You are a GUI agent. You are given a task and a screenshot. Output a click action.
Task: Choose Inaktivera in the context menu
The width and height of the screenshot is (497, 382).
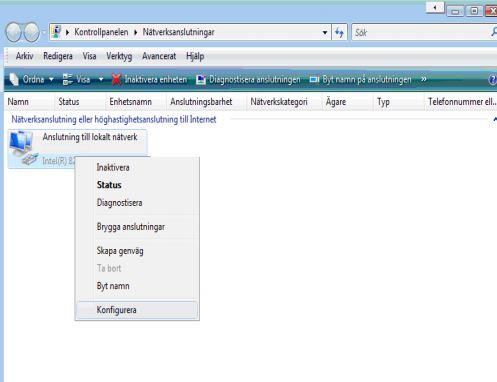coord(137,167)
